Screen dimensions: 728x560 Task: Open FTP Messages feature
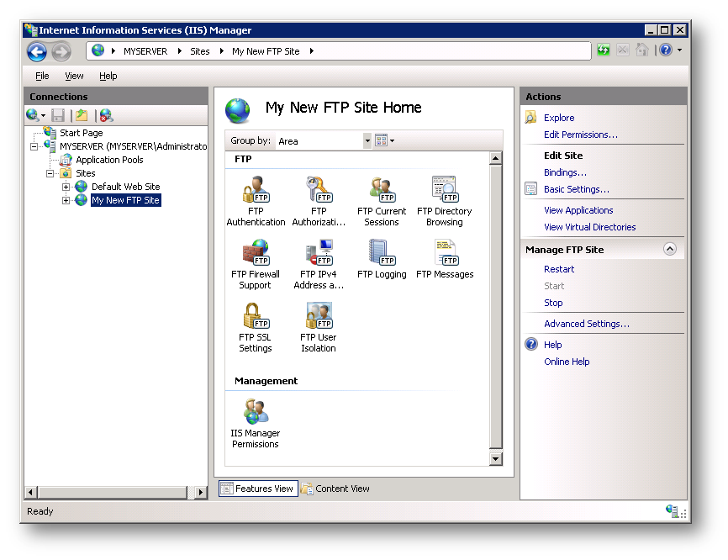(x=445, y=259)
